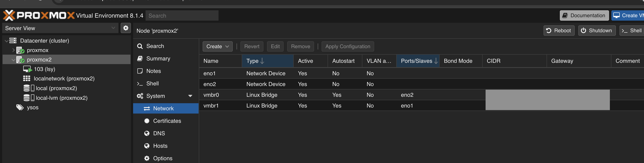
Task: Click the Gateway column header
Action: point(579,61)
